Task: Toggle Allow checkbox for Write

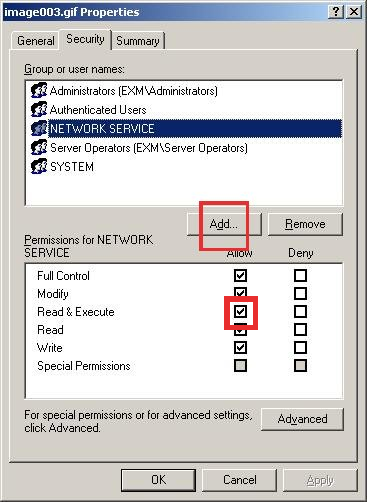Action: [x=240, y=348]
